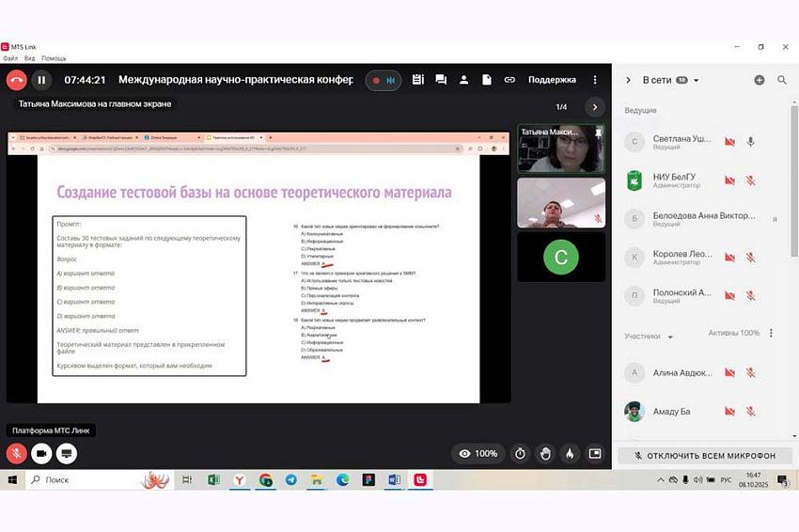Open the chat panel icon in the top bar
This screenshot has height=532, width=799.
pos(441,80)
